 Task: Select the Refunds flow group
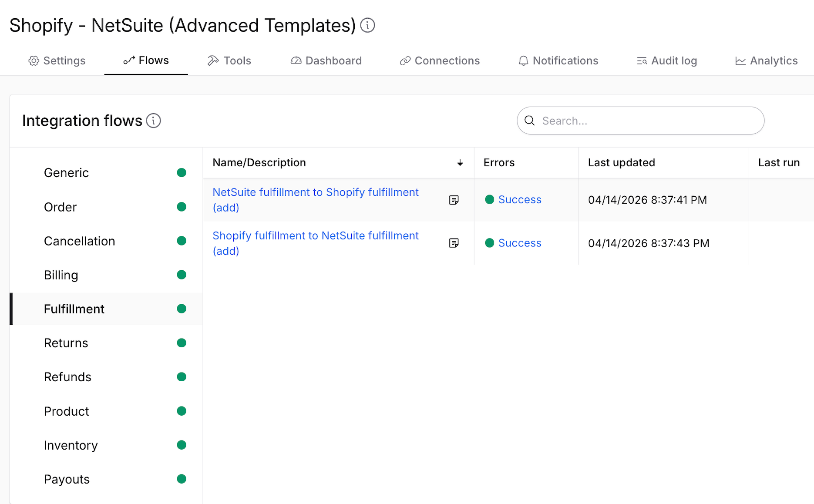point(106,377)
